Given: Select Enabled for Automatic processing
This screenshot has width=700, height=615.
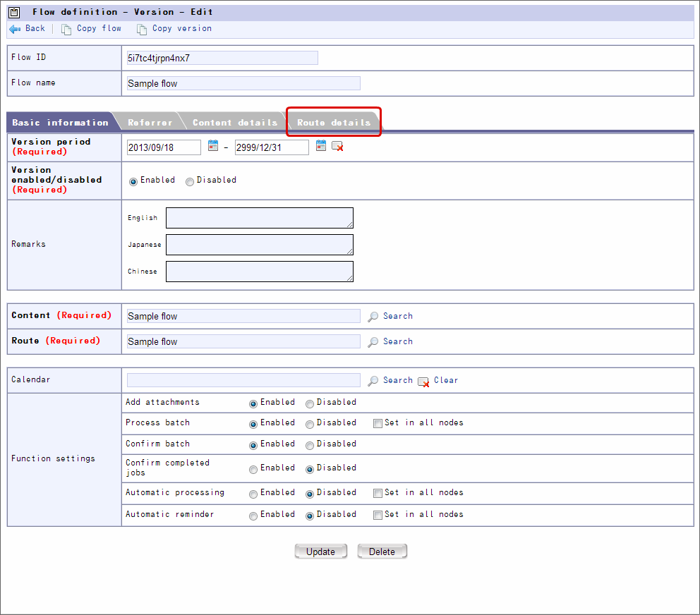Looking at the screenshot, I should [253, 494].
